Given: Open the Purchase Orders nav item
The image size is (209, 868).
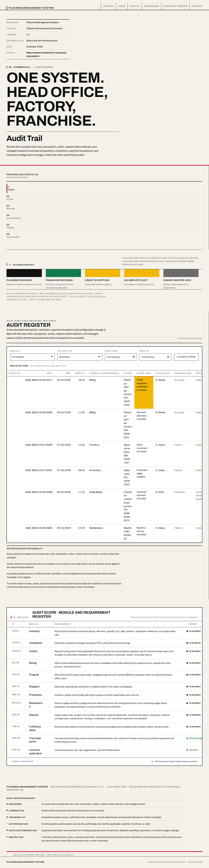Looking at the screenshot, I should pos(175,6).
